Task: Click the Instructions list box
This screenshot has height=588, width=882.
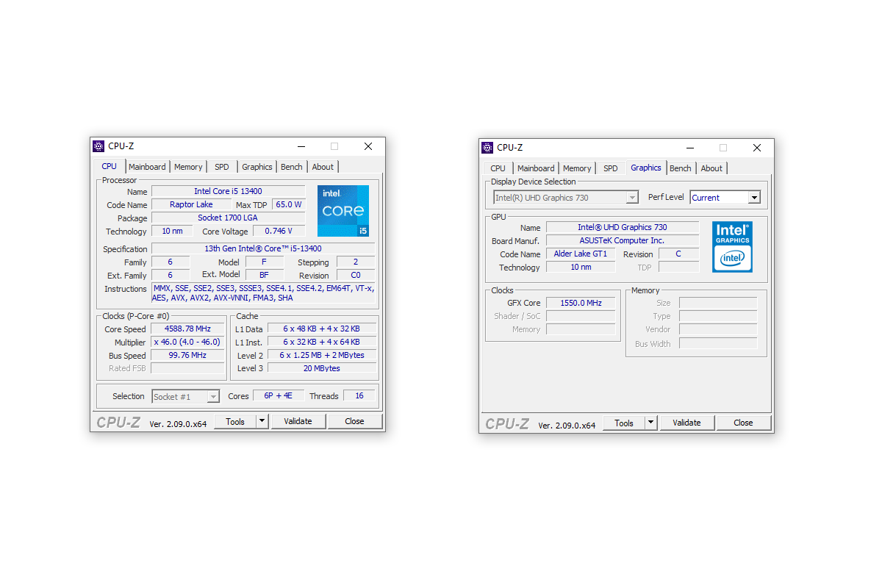Action: pos(263,293)
